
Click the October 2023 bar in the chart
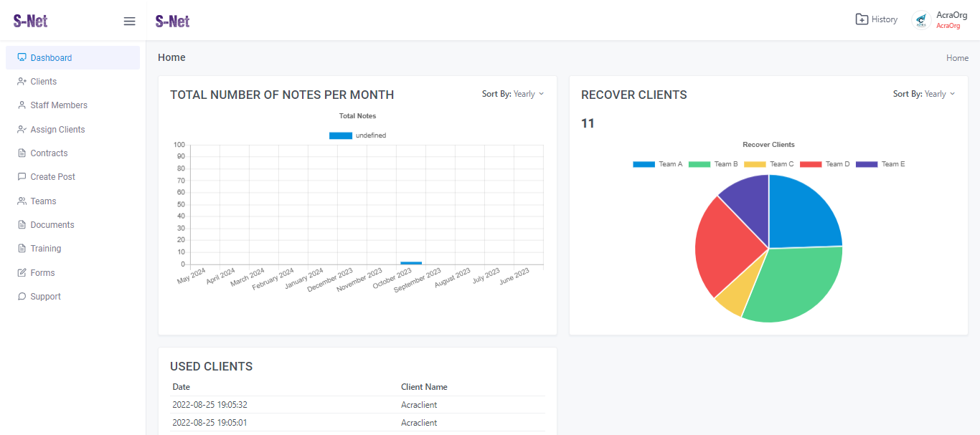coord(411,263)
